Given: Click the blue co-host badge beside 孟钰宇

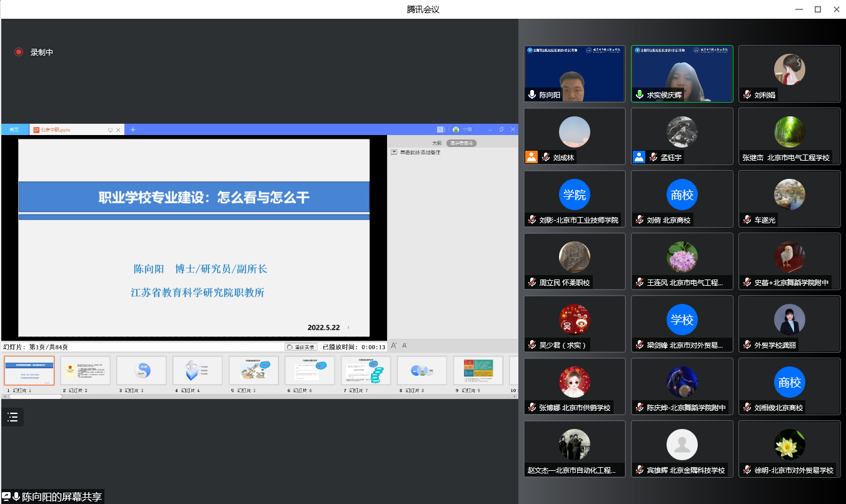Looking at the screenshot, I should [638, 157].
